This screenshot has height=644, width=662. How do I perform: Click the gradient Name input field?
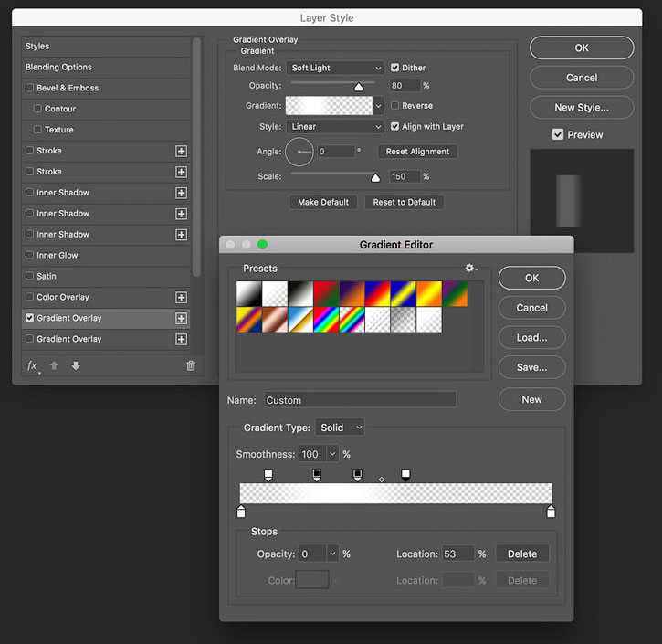click(x=360, y=400)
